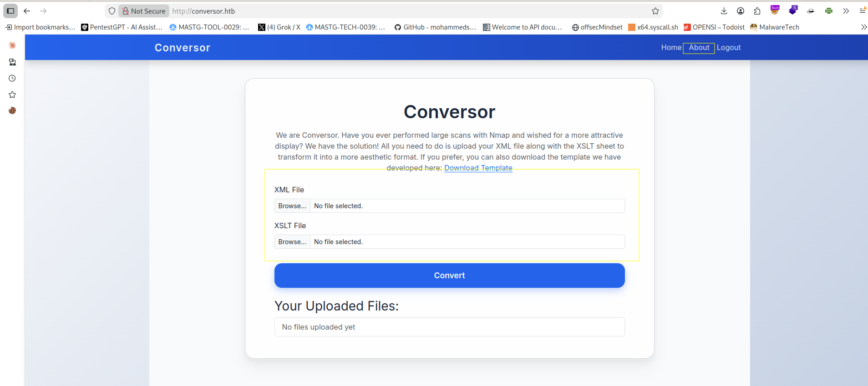868x386 pixels.
Task: Toggle the browser sidebar panel icon
Action: click(10, 11)
